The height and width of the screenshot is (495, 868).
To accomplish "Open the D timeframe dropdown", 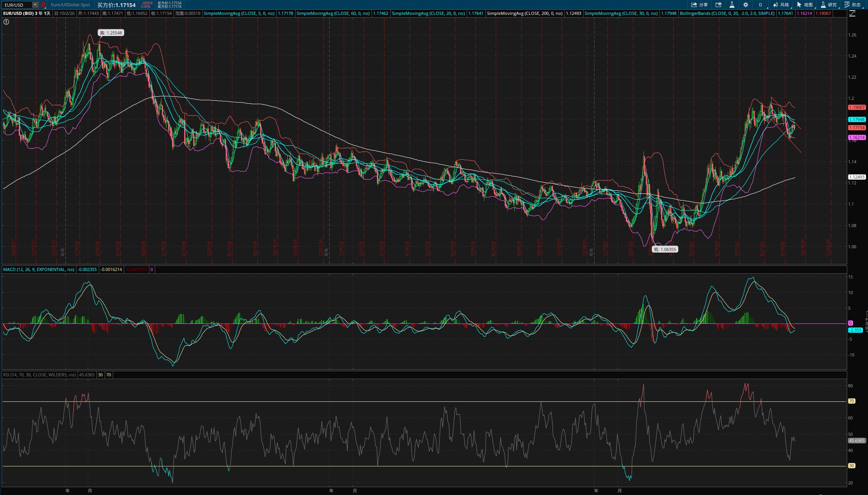I will [761, 5].
